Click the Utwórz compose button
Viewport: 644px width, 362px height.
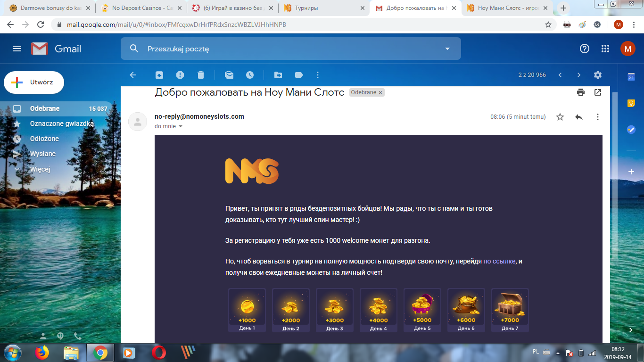point(34,82)
